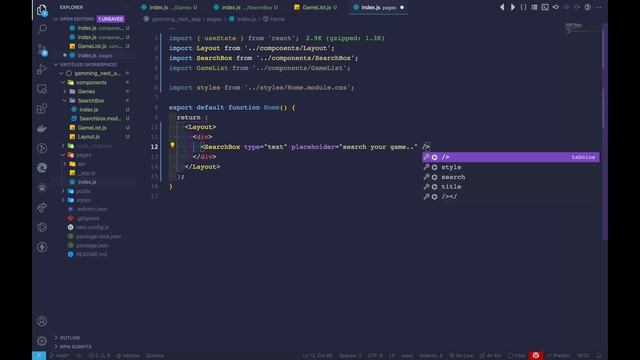Image resolution: width=640 pixels, height=360 pixels.
Task: Click the Spaces: 2 indentation indicator
Action: [x=350, y=356]
